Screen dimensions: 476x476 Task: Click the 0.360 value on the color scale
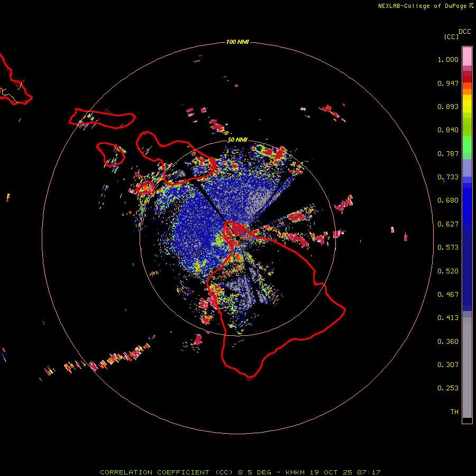coord(448,342)
